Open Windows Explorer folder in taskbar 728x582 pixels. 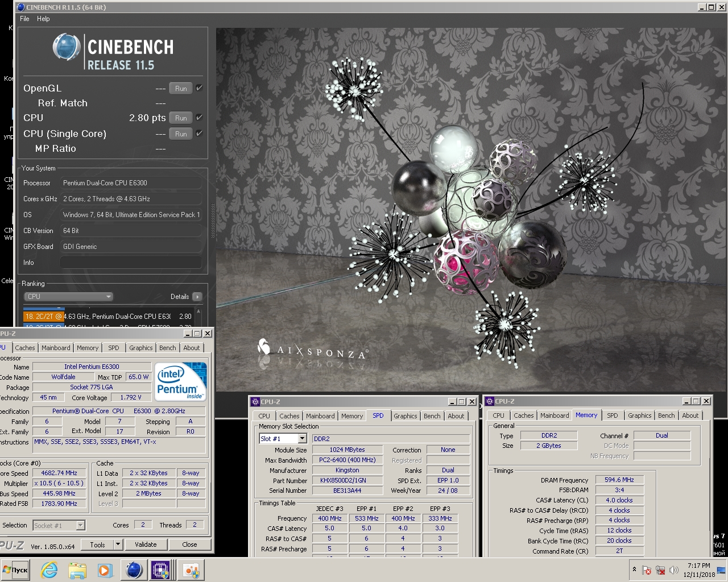(77, 570)
